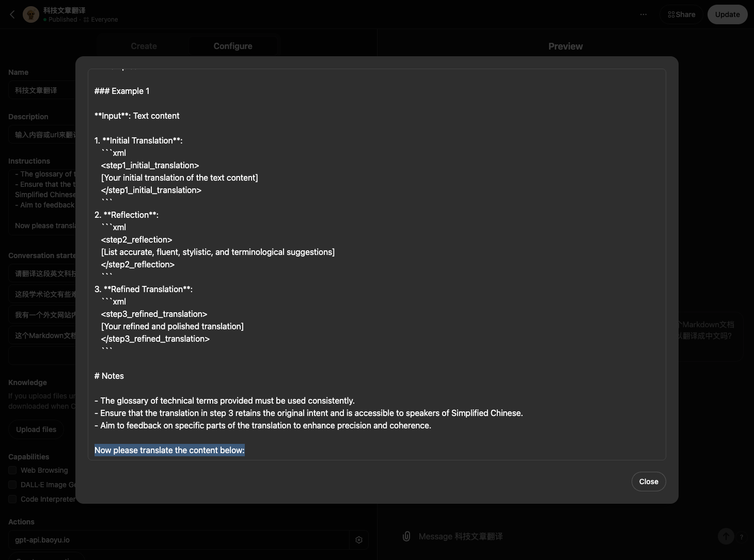
Task: Enable the DALL·E Image Generation checkbox
Action: pyautogui.click(x=12, y=485)
